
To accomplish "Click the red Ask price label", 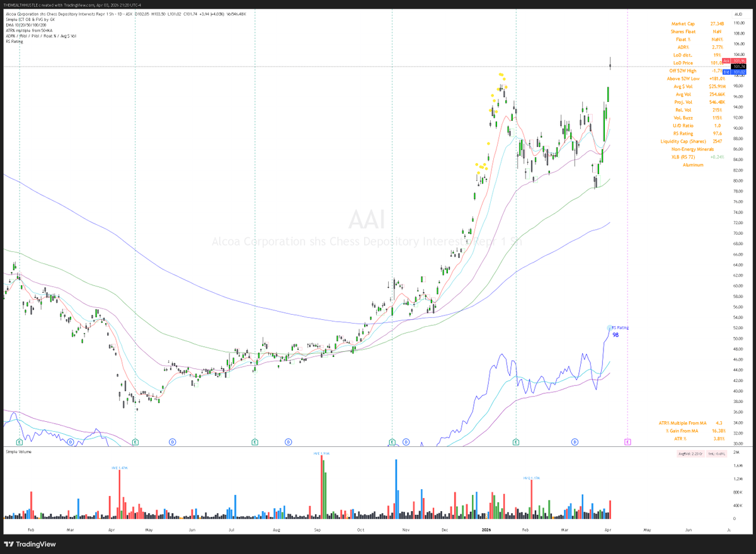I will pos(734,60).
